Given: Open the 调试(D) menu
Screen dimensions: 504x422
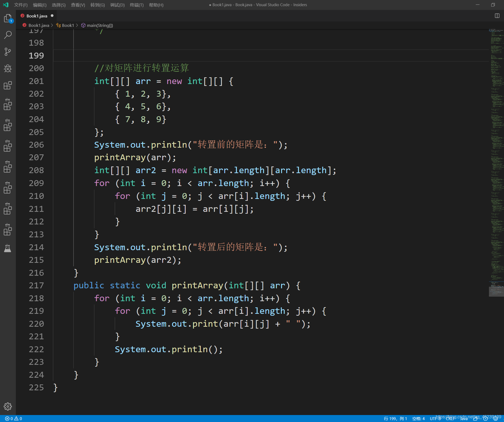Looking at the screenshot, I should (117, 5).
